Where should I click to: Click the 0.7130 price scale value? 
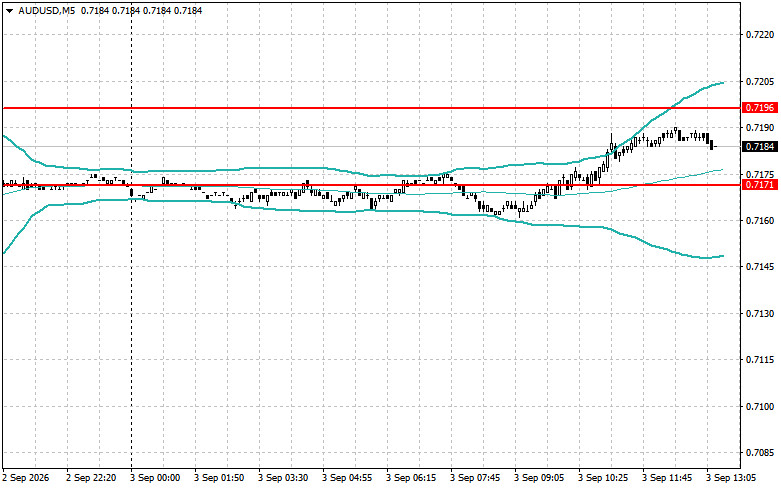[x=760, y=313]
